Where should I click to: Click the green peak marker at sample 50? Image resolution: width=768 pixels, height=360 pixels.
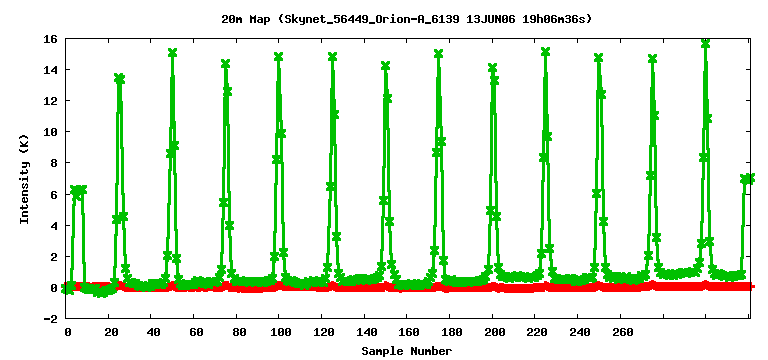[172, 52]
